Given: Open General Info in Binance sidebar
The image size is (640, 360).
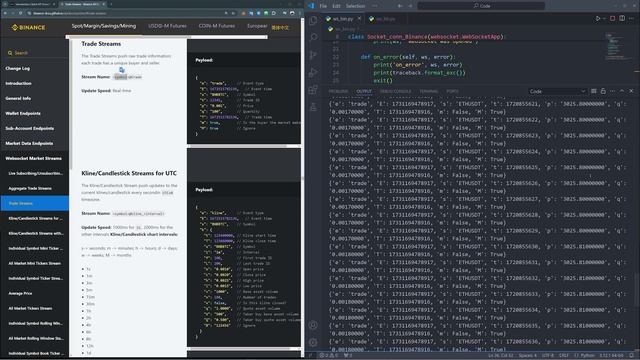Looking at the screenshot, I should pyautogui.click(x=18, y=98).
